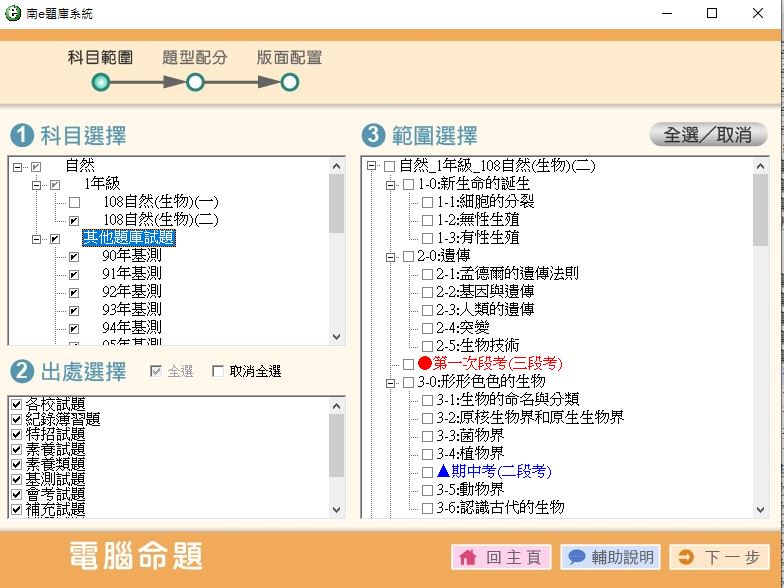Click the speech bubble icon for 輔助說明

click(576, 558)
